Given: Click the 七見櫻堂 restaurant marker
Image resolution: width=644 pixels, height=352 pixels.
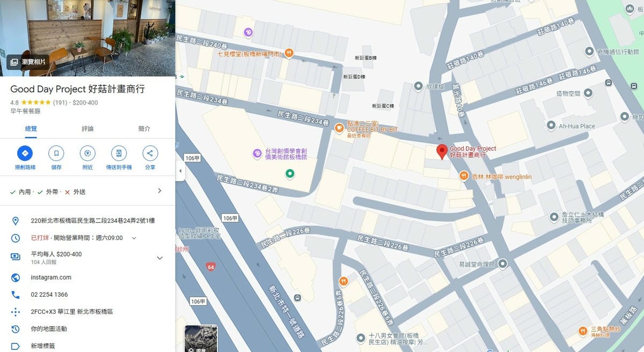Looking at the screenshot, I should [x=289, y=53].
